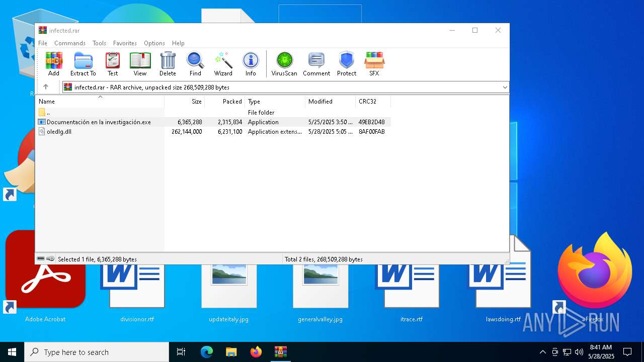The image size is (644, 362).
Task: Open the Windows Start menu
Action: pos(12,352)
